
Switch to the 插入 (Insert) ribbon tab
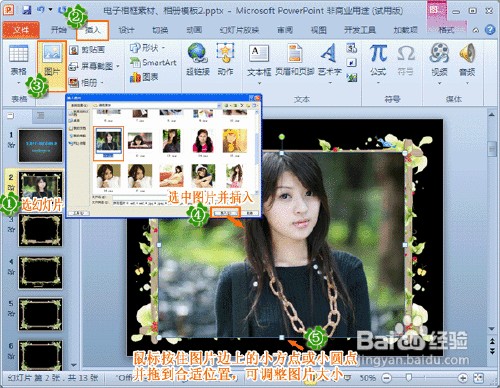(x=93, y=30)
